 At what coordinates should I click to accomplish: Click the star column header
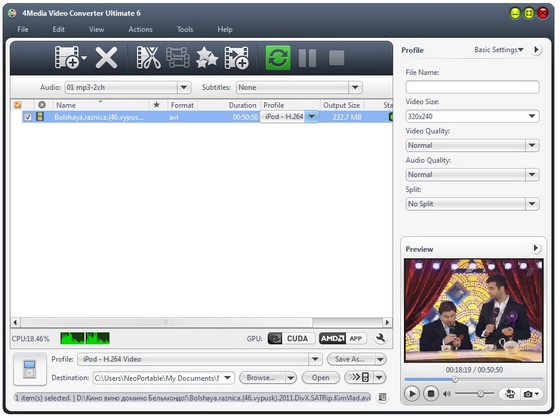156,105
